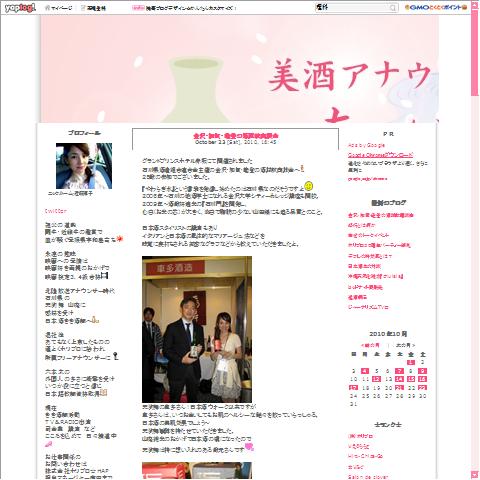
Task: Open calendar date 9
Action: tap(423, 371)
